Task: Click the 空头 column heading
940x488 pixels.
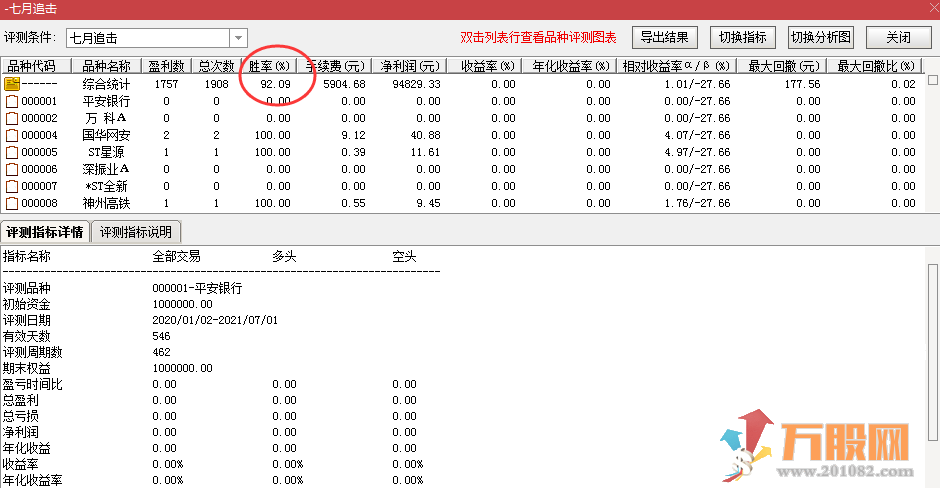Action: pos(404,257)
